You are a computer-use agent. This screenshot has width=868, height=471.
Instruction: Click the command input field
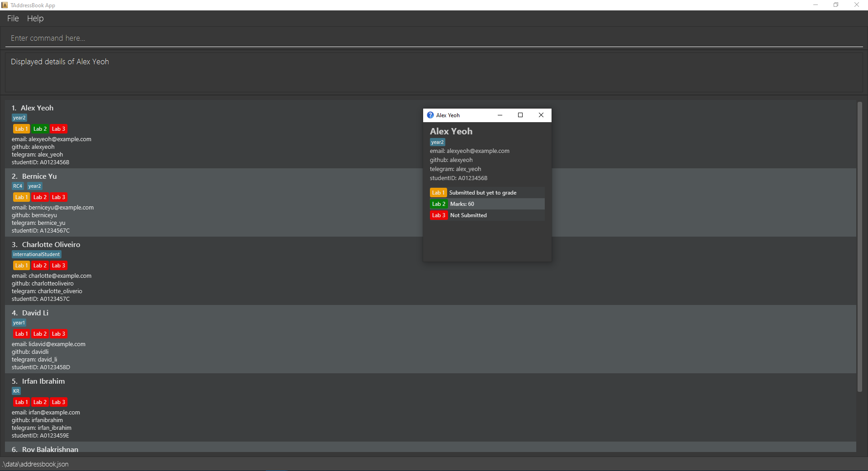pyautogui.click(x=434, y=38)
